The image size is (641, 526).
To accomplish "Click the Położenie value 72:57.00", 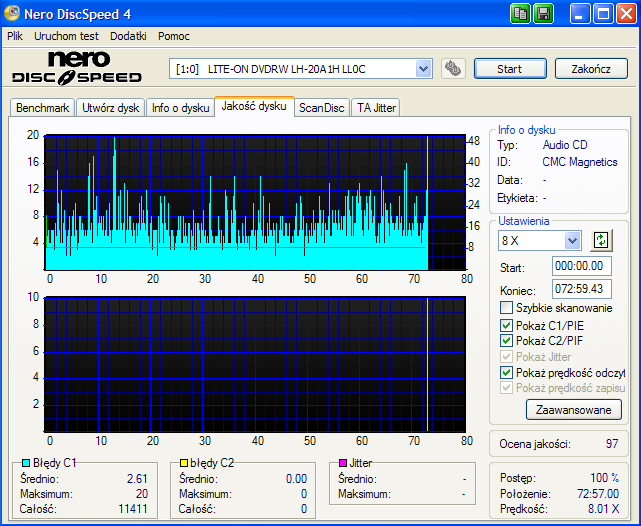I will tap(598, 494).
